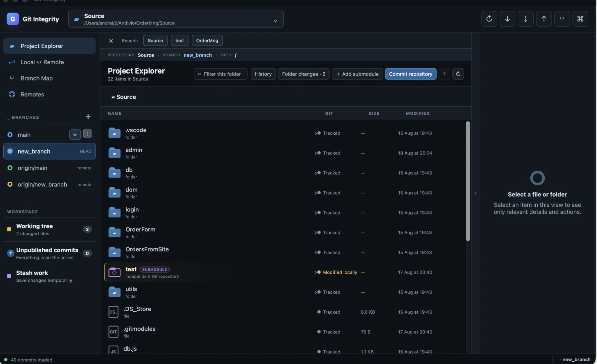Screen dimensions: 597x364
Task: Open Project Explorer in sidebar
Action: (49, 46)
